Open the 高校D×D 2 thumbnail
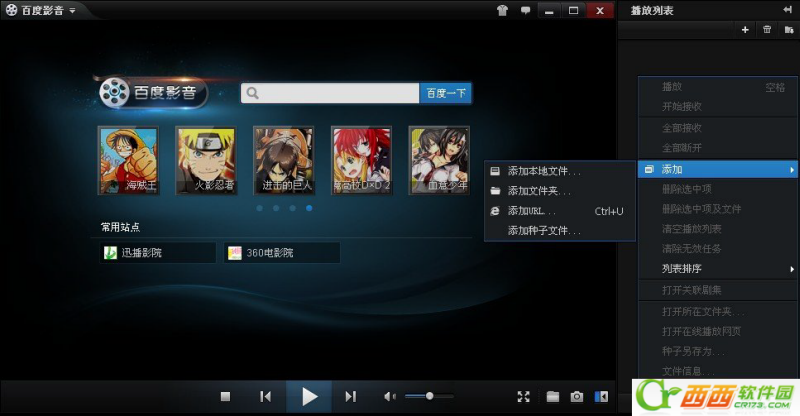The height and width of the screenshot is (416, 800). [361, 160]
